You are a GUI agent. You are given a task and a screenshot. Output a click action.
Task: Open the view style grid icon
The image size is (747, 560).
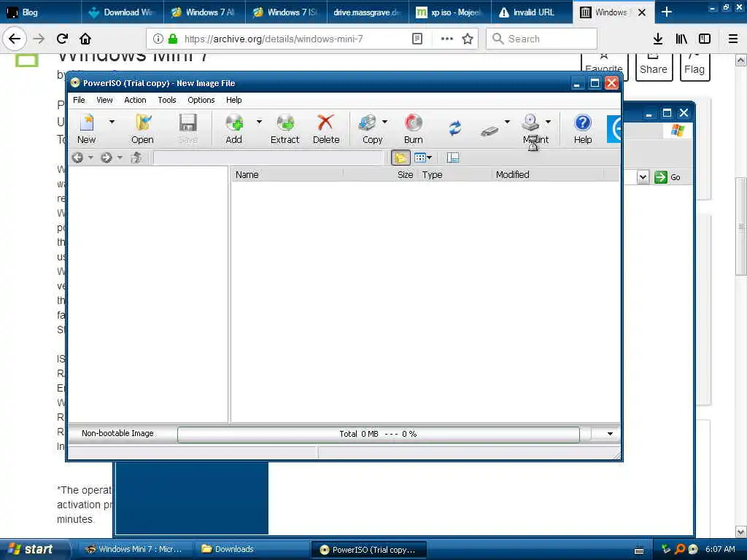tap(419, 157)
